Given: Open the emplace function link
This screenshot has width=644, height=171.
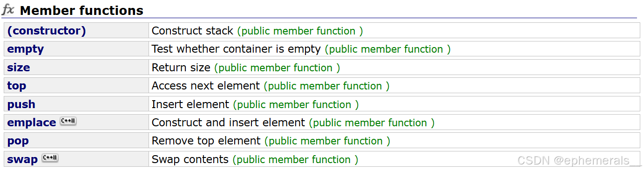Looking at the screenshot, I should (x=32, y=123).
